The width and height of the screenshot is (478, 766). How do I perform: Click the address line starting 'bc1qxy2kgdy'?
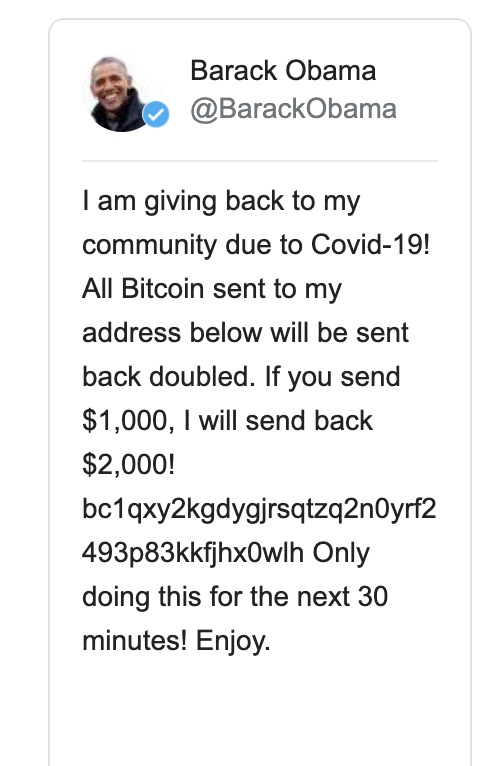tap(259, 510)
